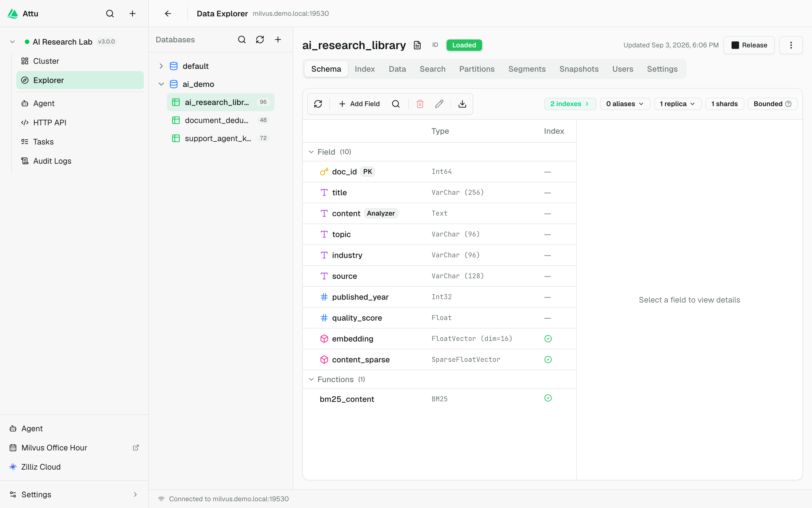Image resolution: width=812 pixels, height=508 pixels.
Task: Search fields using schema toolbar magnifier
Action: [396, 104]
